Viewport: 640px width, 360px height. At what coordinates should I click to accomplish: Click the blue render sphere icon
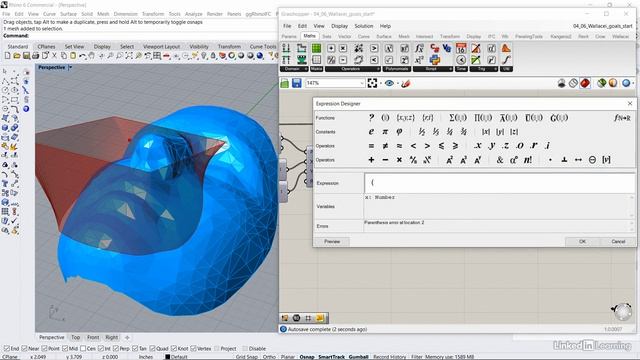pos(260,56)
